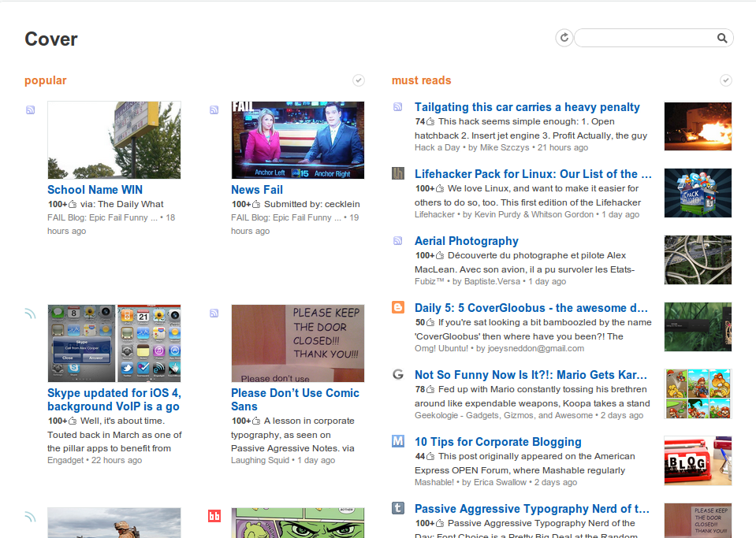Image resolution: width=756 pixels, height=538 pixels.
Task: Click the like icon on School Name WIN
Action: coord(73,205)
